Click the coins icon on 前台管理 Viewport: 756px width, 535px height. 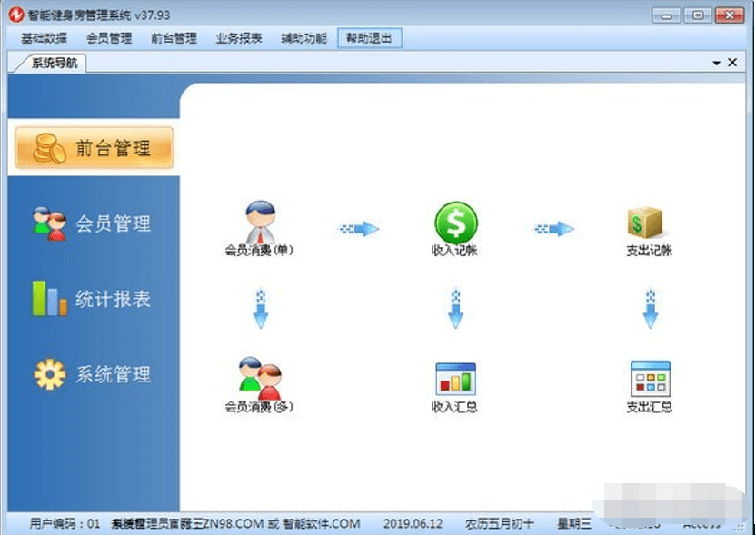coord(49,148)
